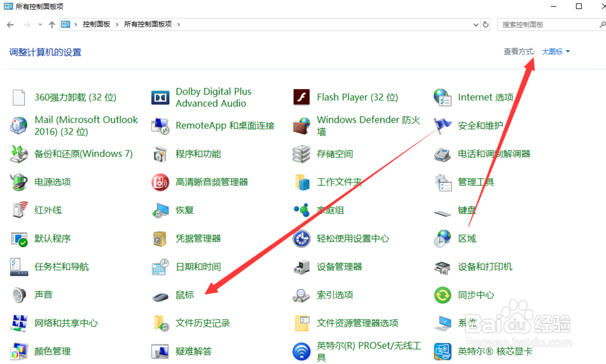Open the 区域 text link
The image size is (606, 364).
coord(467,239)
